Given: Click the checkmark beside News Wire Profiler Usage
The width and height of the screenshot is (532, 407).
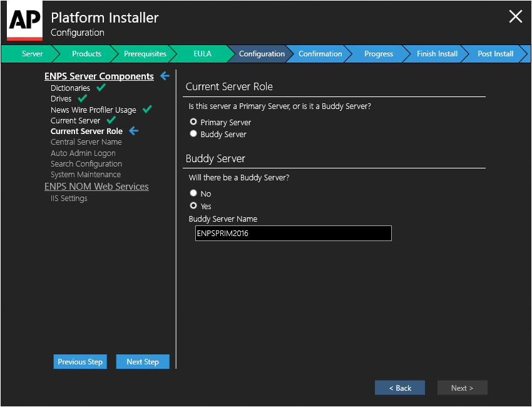Looking at the screenshot, I should [147, 110].
